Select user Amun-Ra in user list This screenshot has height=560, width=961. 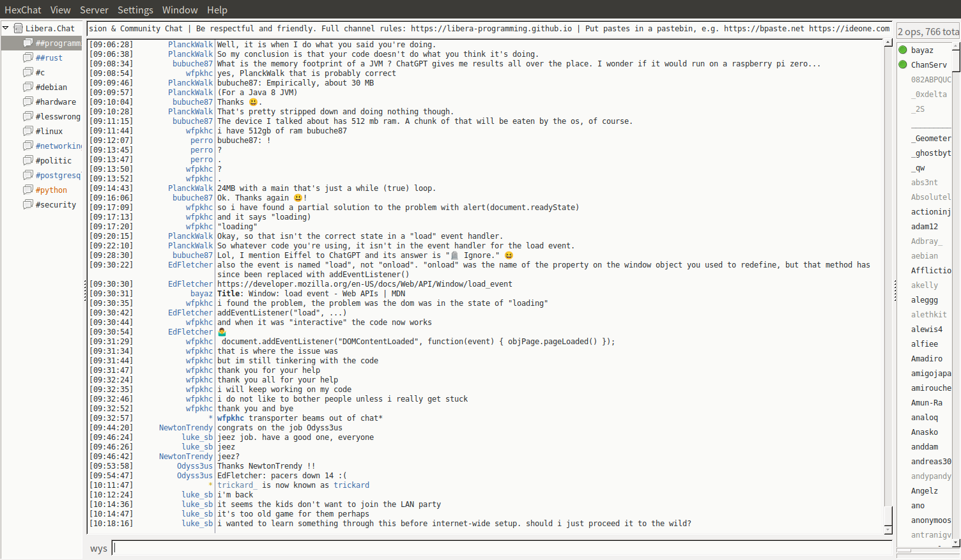(926, 403)
